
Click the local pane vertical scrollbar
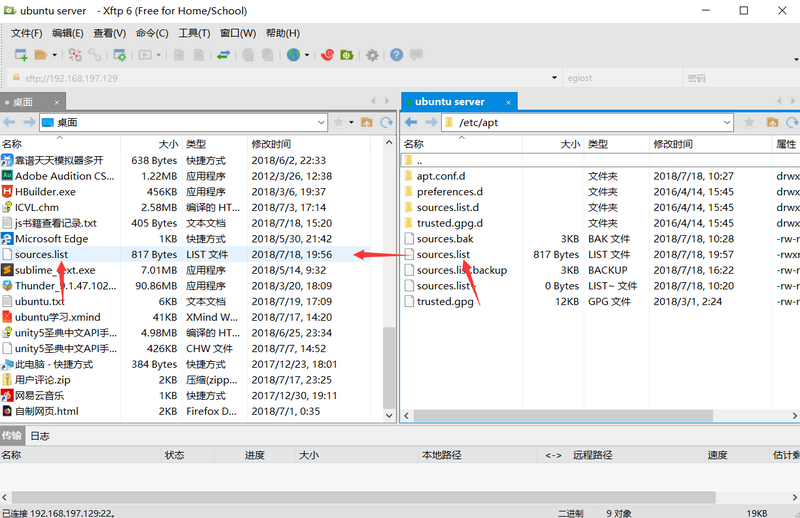389,367
